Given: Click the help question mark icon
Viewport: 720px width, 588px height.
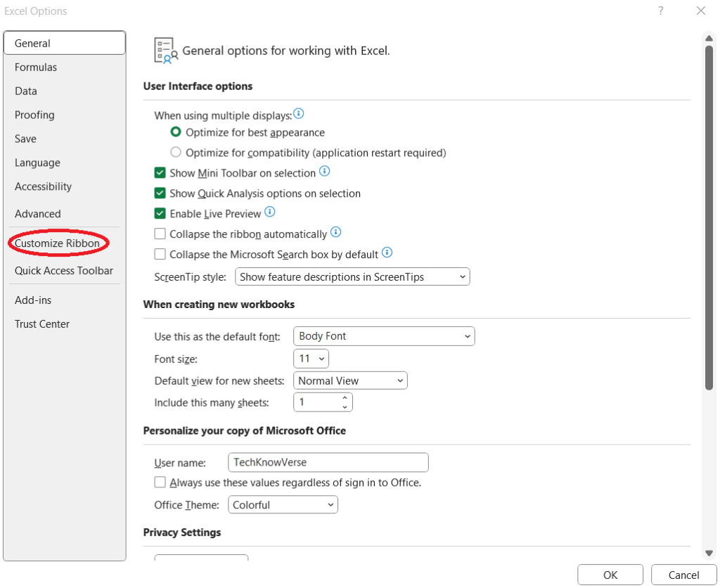Looking at the screenshot, I should [661, 11].
